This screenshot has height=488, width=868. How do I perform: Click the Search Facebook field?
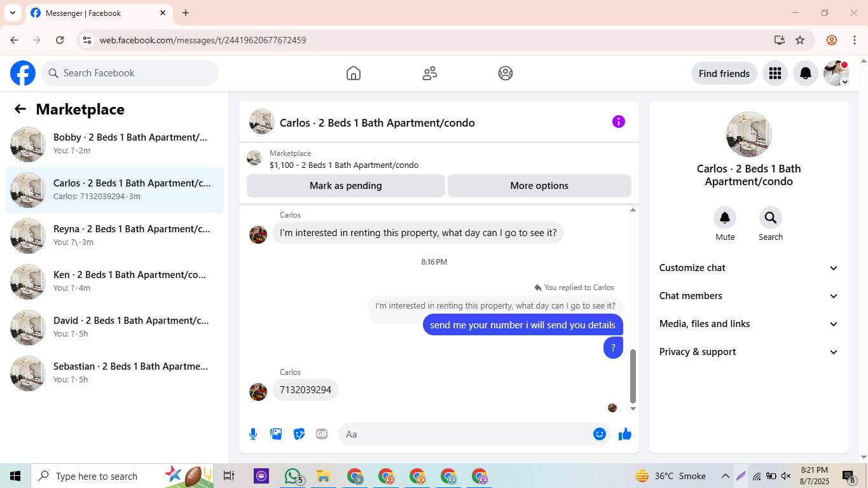(x=130, y=73)
